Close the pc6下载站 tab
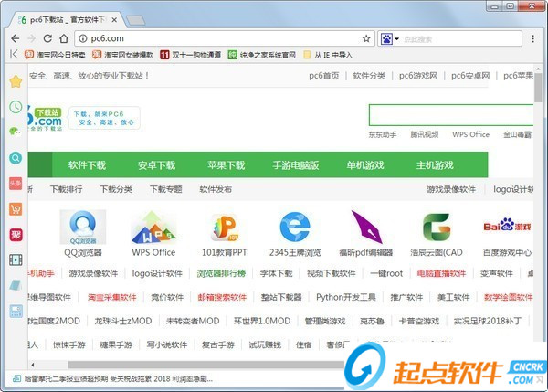Image resolution: width=548 pixels, height=392 pixels. click(x=114, y=20)
